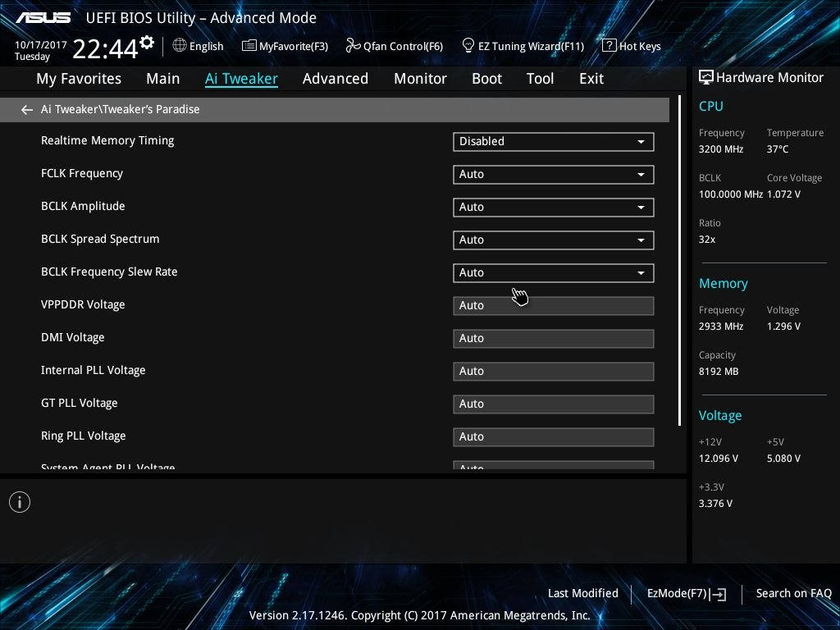Viewport: 840px width, 630px height.
Task: Open Realtime Memory Timing dropdown
Action: tap(554, 142)
